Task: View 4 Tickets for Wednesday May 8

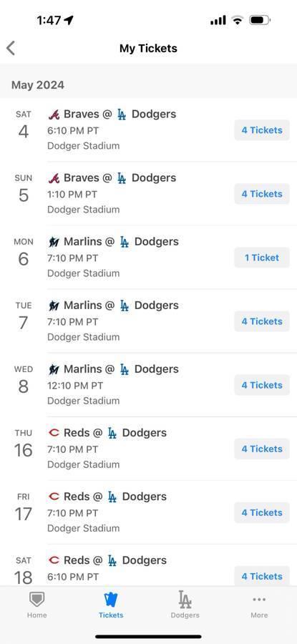Action: (x=262, y=385)
